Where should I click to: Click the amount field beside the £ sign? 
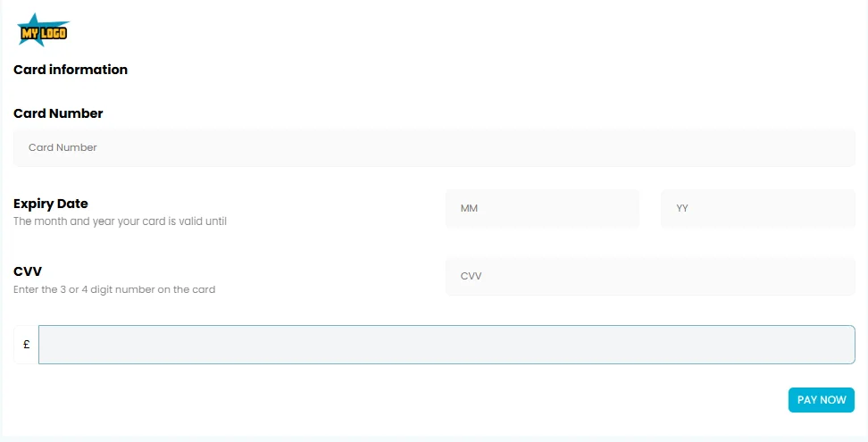447,345
